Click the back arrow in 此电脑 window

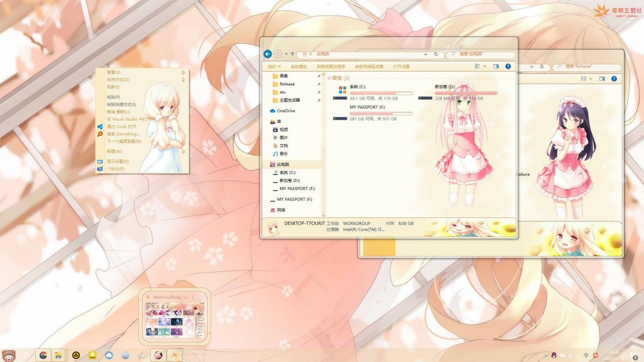(268, 54)
